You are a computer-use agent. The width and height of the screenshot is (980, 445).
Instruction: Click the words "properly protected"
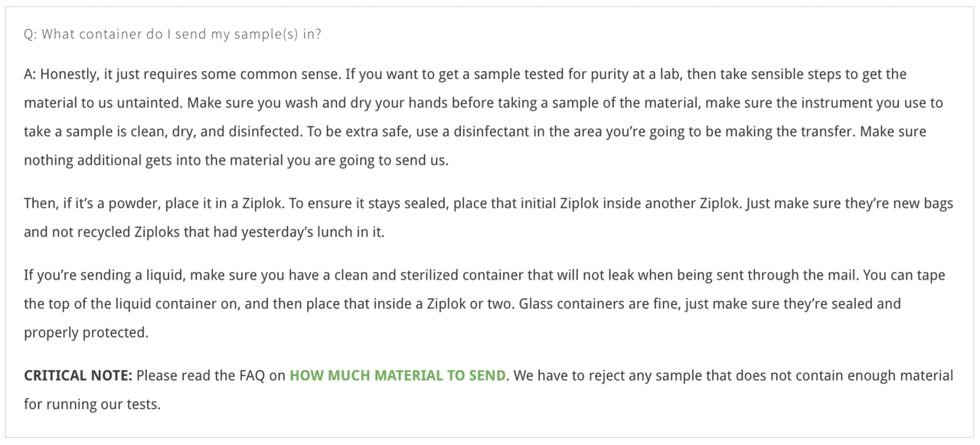point(84,332)
